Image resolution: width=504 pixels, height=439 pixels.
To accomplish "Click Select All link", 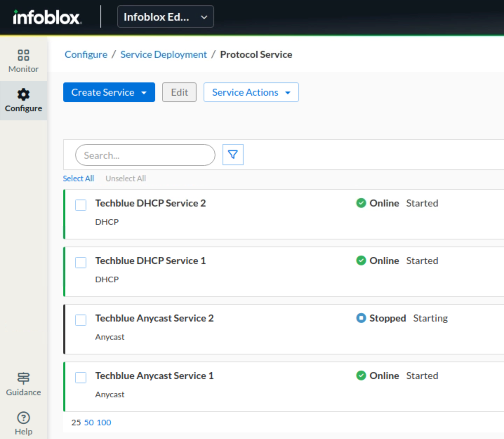I will pos(78,178).
